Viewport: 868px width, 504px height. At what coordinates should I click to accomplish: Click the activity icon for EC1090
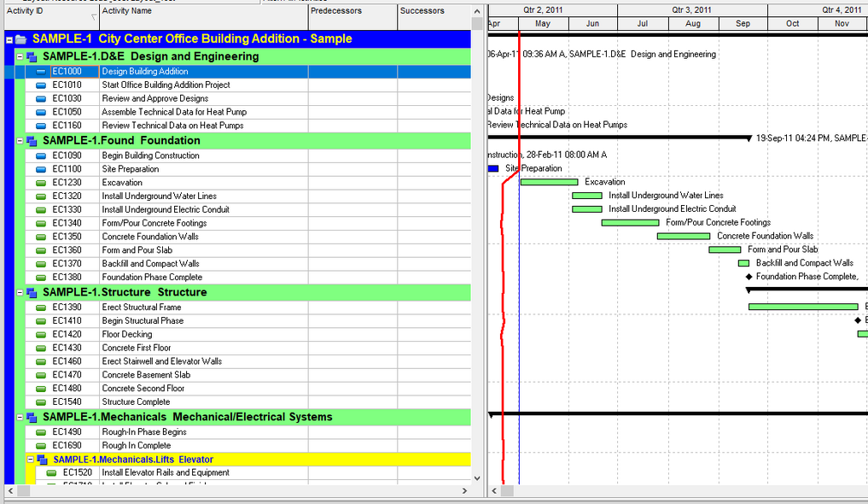[41, 155]
